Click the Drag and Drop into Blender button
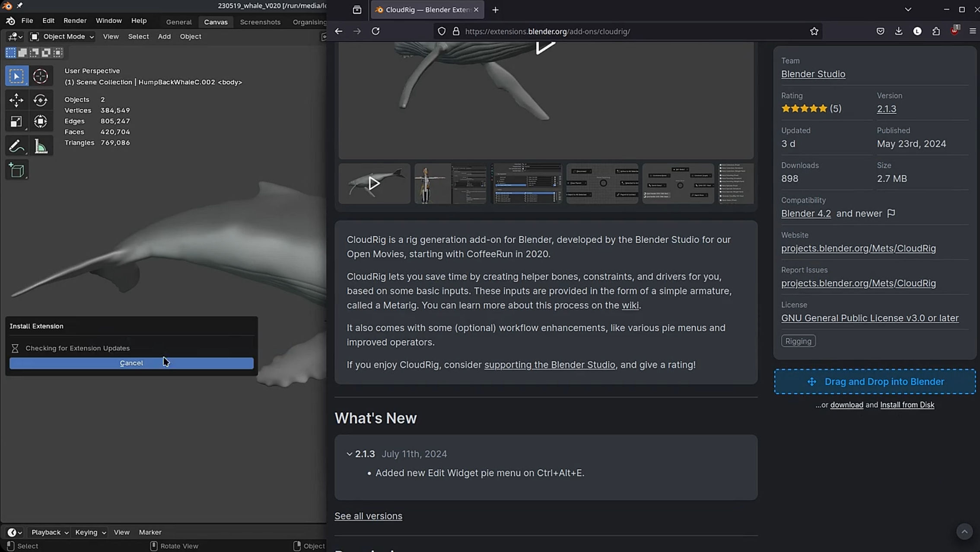This screenshot has width=980, height=552. (x=875, y=382)
